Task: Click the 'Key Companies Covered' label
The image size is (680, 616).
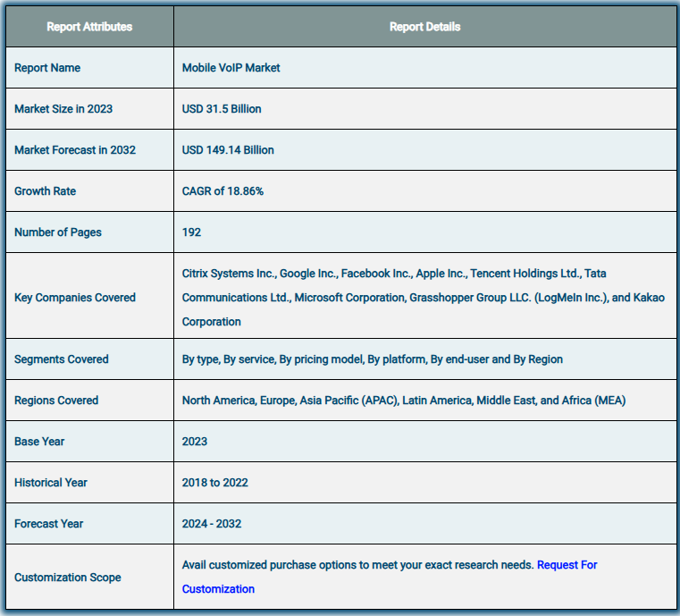Action: click(75, 298)
